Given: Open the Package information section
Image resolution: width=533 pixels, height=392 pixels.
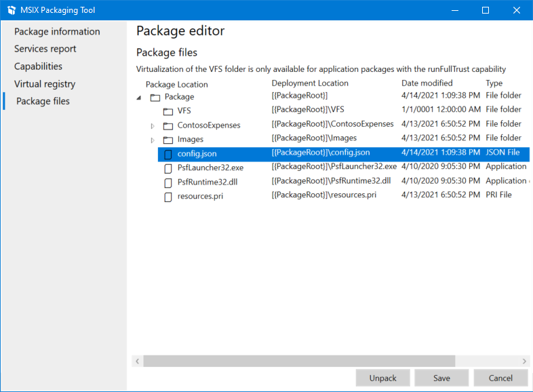Looking at the screenshot, I should pyautogui.click(x=57, y=32).
